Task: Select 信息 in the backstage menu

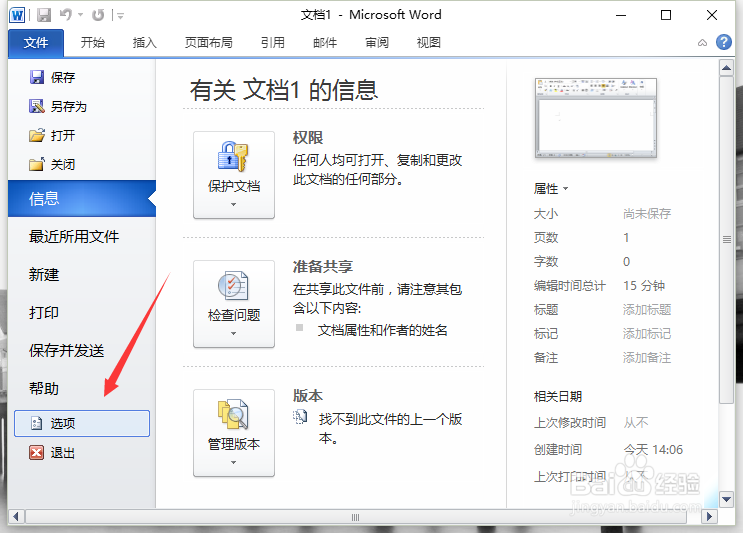Action: click(x=82, y=199)
